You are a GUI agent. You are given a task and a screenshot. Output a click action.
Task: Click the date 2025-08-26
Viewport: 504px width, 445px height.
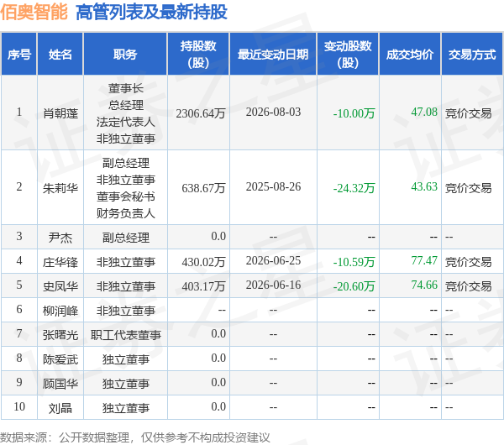coord(273,186)
